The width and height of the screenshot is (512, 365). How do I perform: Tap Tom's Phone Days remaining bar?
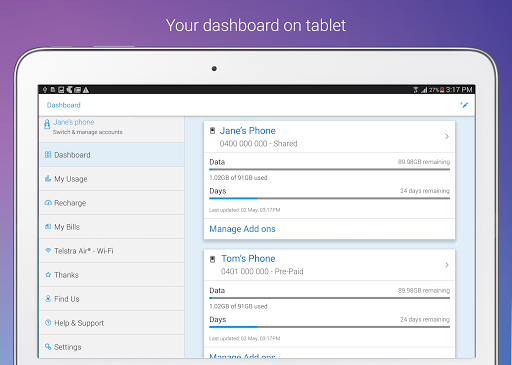[x=329, y=327]
